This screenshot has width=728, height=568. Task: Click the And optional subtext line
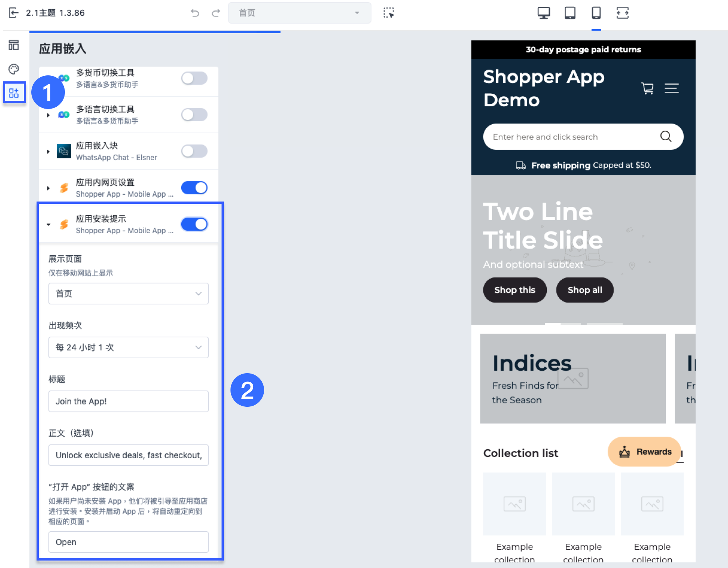point(533,265)
